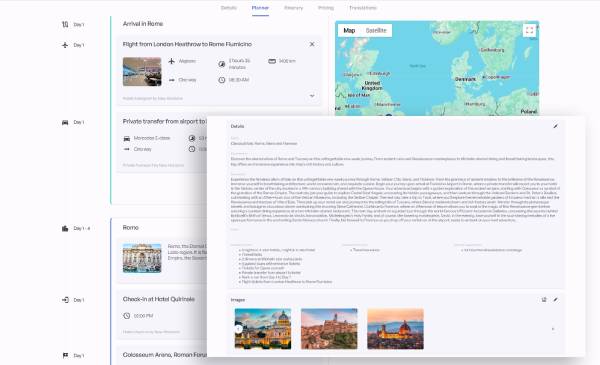Click the clock icon in Hotel Quirinale card
Image resolution: width=600 pixels, height=365 pixels.
coord(127,316)
